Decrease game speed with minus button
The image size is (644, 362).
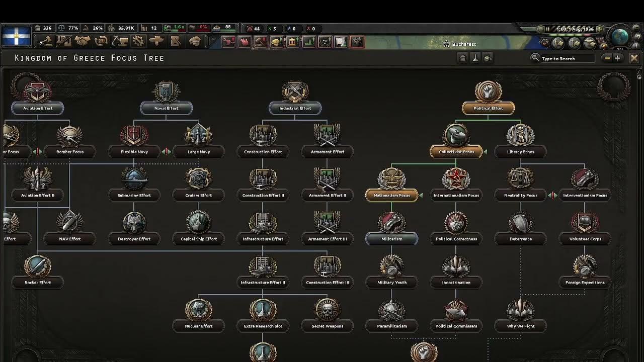541,29
